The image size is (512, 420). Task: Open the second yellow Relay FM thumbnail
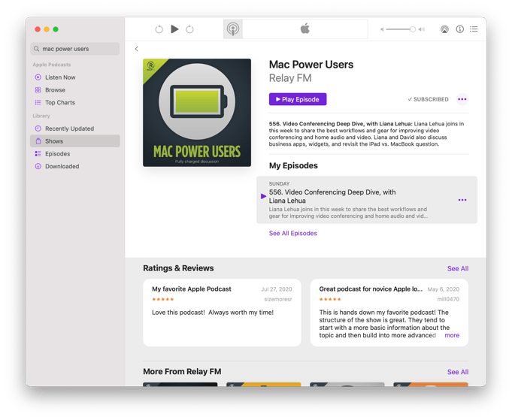pos(263,385)
